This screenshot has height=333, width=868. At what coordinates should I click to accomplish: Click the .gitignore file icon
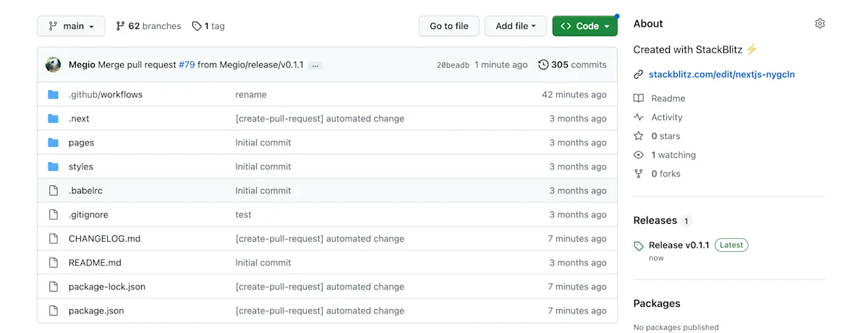53,214
